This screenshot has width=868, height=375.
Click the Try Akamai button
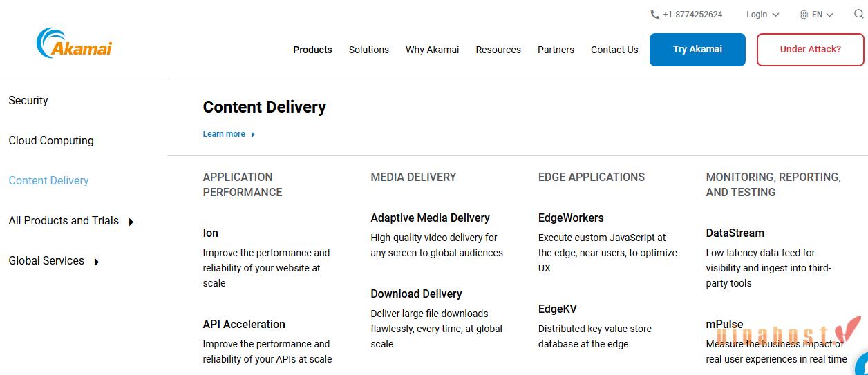697,50
